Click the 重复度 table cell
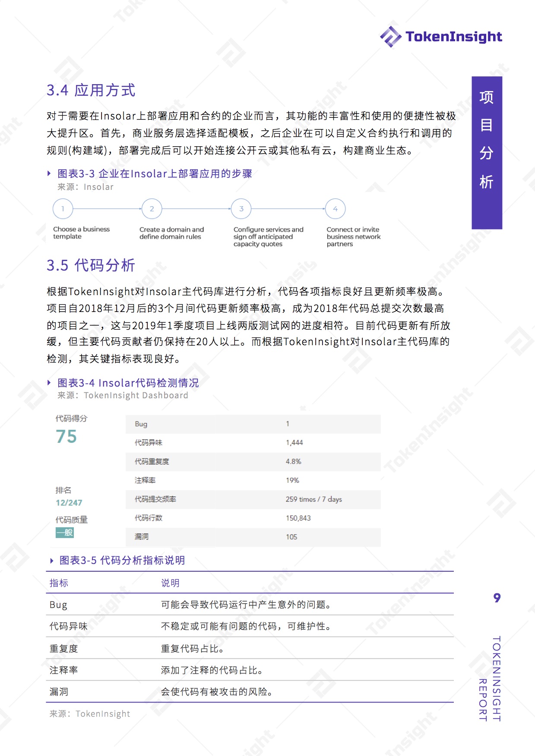535x756 pixels. click(x=64, y=649)
